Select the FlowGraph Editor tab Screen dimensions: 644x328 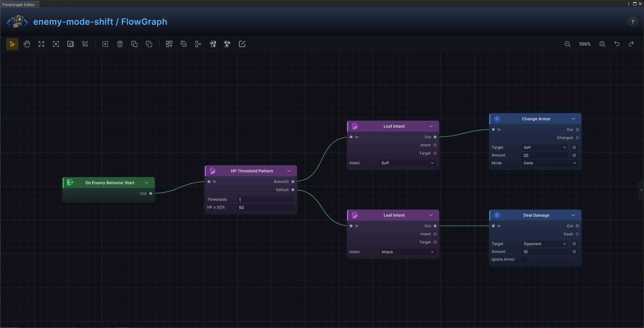tap(19, 4)
